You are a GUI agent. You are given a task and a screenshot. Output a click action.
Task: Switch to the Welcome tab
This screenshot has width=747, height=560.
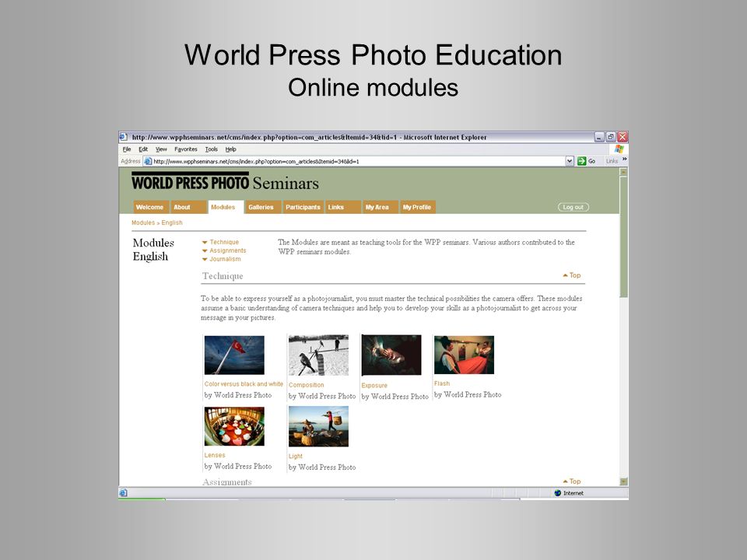point(151,207)
